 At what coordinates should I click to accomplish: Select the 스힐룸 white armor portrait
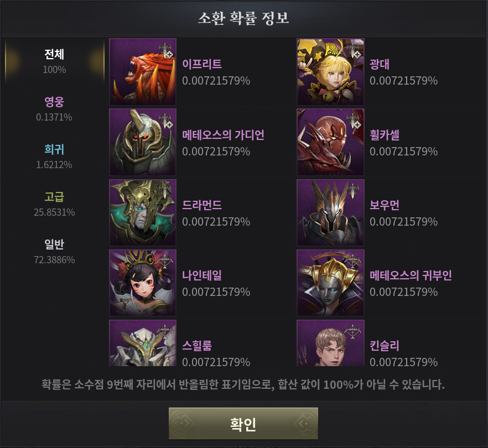pos(143,343)
